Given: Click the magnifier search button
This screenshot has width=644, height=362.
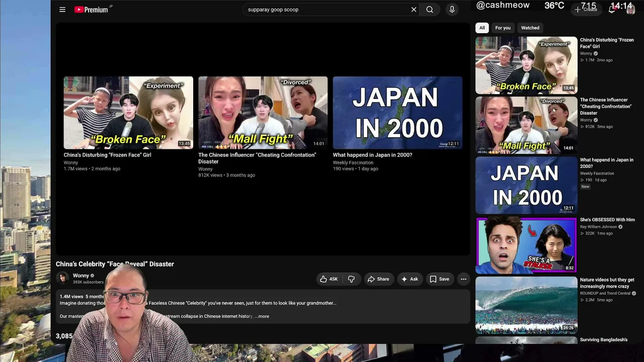Looking at the screenshot, I should pyautogui.click(x=430, y=10).
